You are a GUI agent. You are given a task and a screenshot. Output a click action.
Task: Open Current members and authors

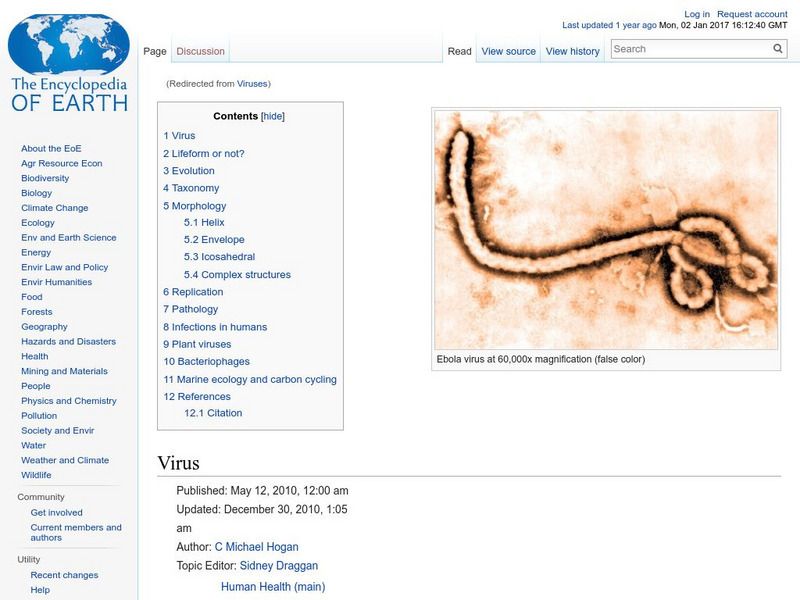(x=76, y=532)
